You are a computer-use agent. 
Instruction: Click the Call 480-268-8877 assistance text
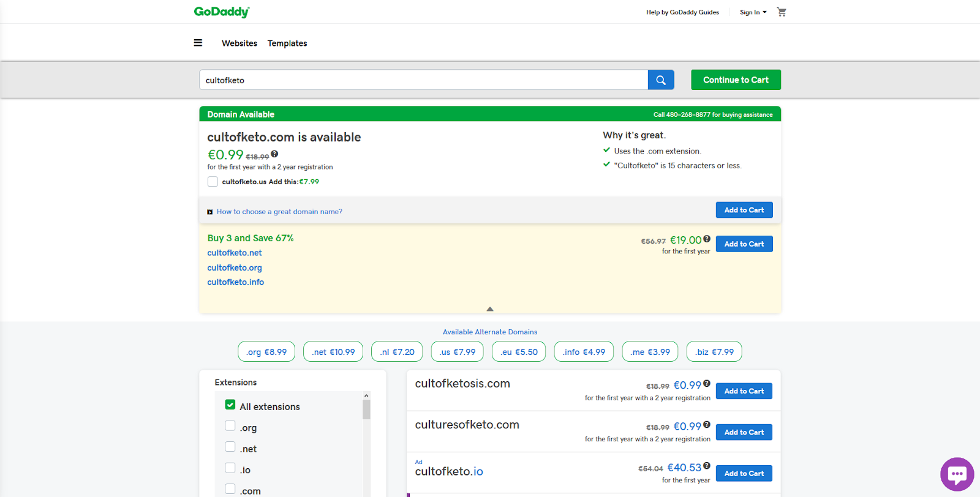713,114
